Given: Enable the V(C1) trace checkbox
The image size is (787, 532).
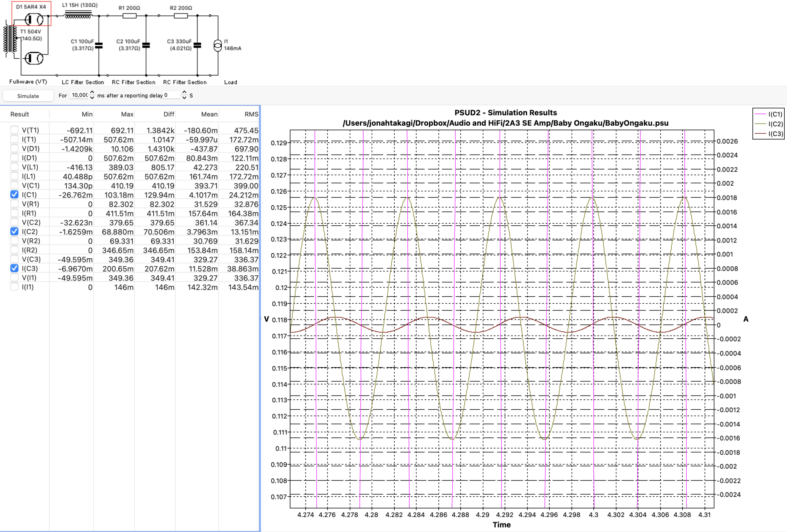Looking at the screenshot, I should pyautogui.click(x=14, y=185).
